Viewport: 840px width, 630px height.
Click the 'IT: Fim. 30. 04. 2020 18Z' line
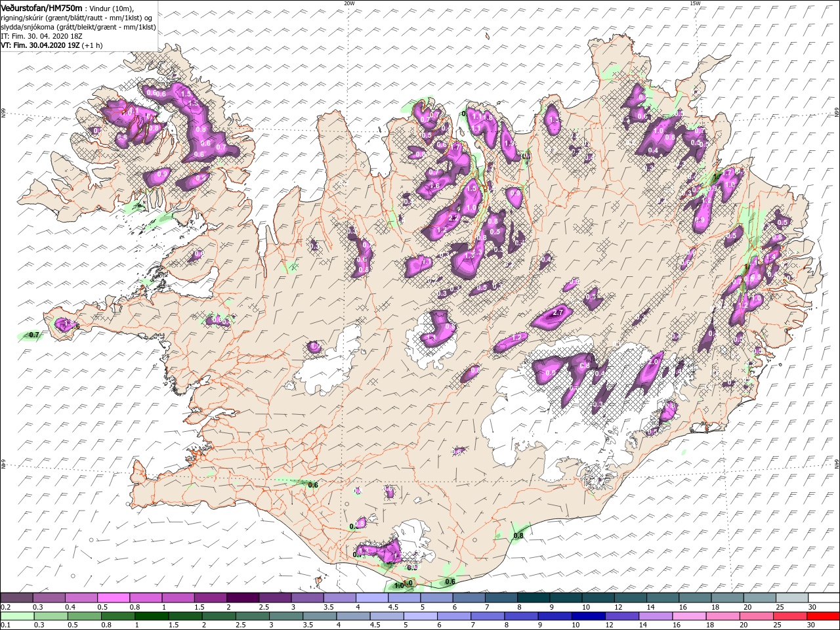click(x=41, y=36)
